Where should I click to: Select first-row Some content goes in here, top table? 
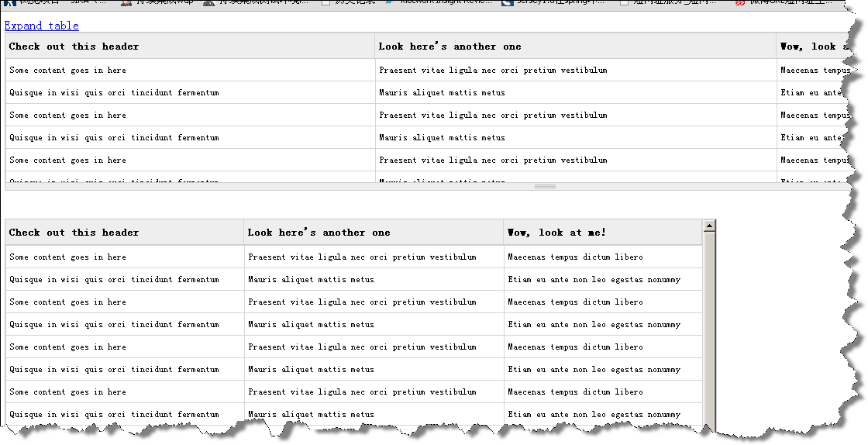(x=190, y=70)
